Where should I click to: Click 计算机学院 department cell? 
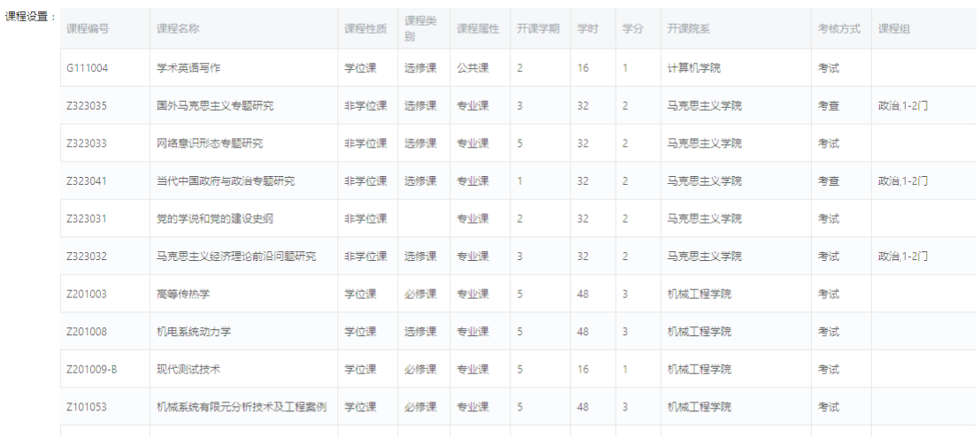[x=693, y=68]
